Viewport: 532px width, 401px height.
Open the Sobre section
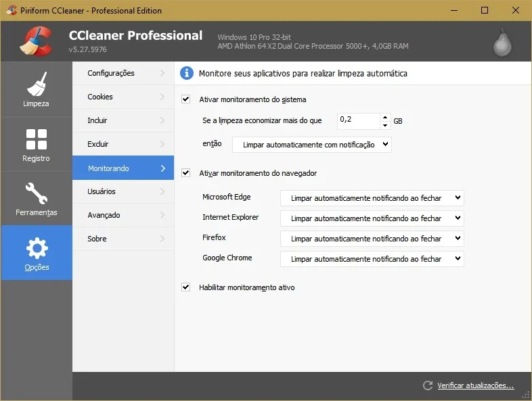tap(123, 239)
